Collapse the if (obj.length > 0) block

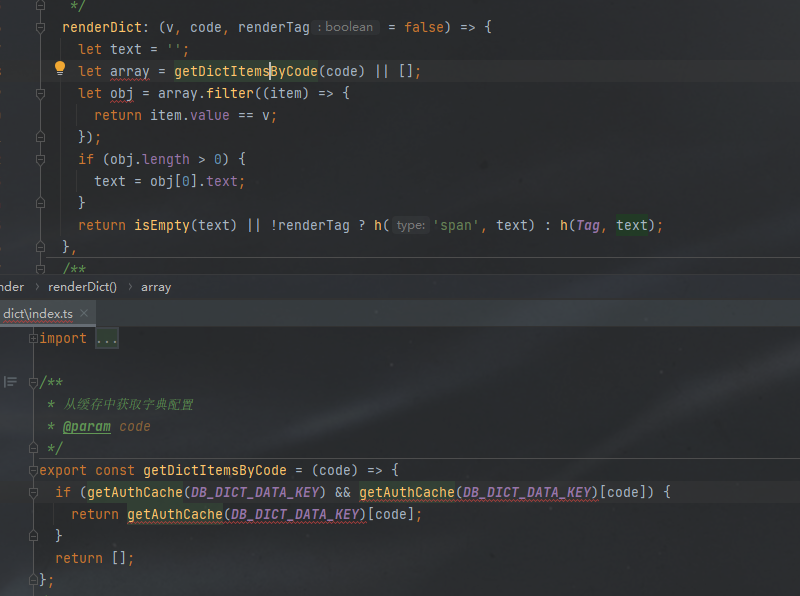(40, 160)
